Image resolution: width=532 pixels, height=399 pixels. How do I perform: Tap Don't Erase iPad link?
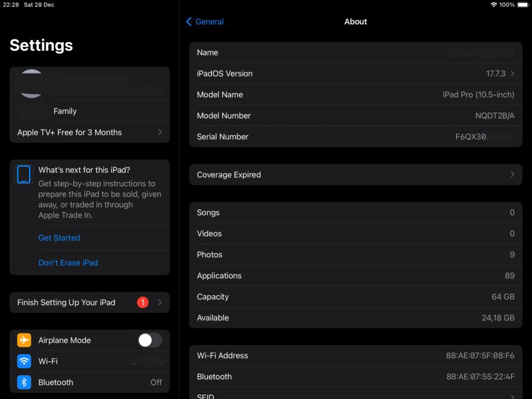point(68,263)
